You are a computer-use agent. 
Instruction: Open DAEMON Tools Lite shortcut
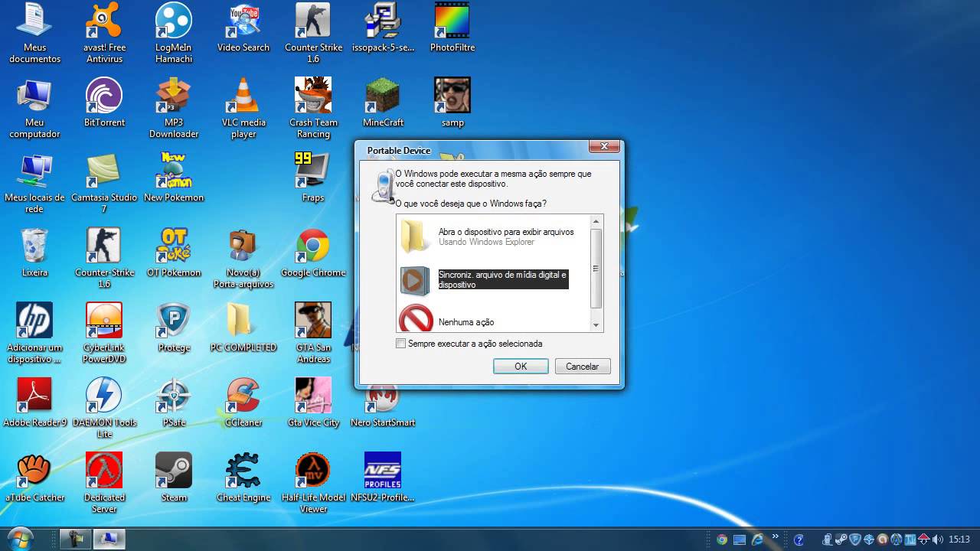[104, 408]
